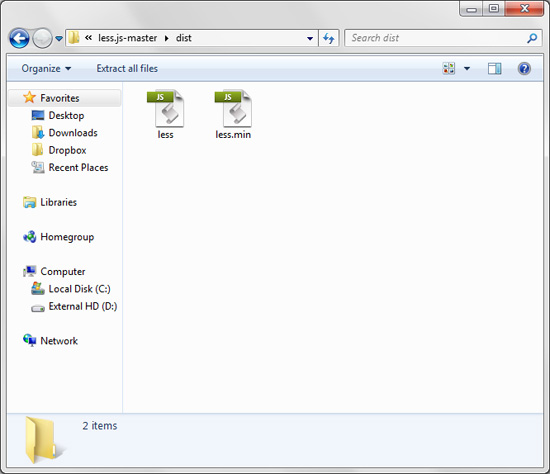Click the Downloads folder icon
This screenshot has height=474, width=550.
[x=38, y=132]
